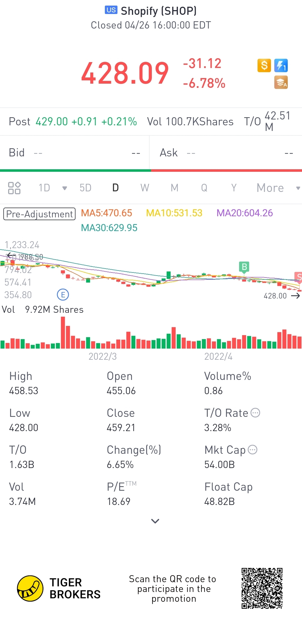Viewport: 302px width, 644px height.
Task: Tap the 1,233.24 chart axis value
Action: coord(22,245)
